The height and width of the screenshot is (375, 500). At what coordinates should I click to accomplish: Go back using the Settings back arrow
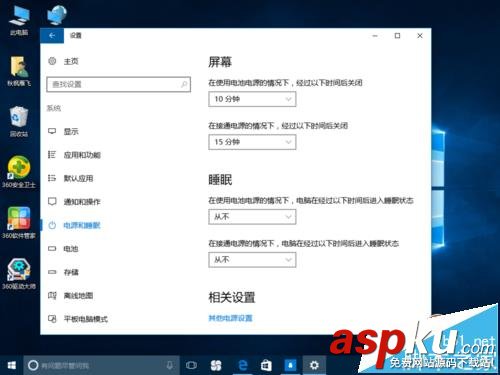click(x=52, y=36)
